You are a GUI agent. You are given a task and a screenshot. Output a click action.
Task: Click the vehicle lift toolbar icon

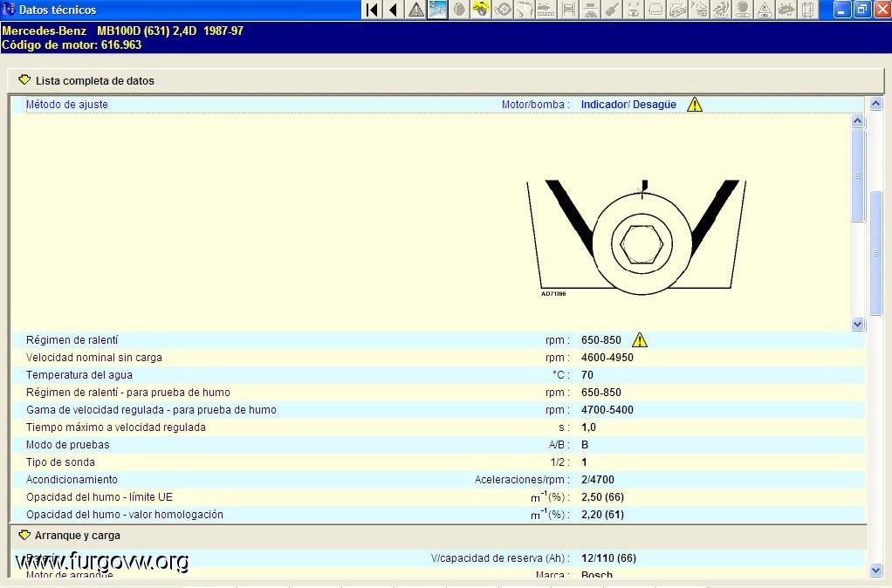(x=568, y=10)
